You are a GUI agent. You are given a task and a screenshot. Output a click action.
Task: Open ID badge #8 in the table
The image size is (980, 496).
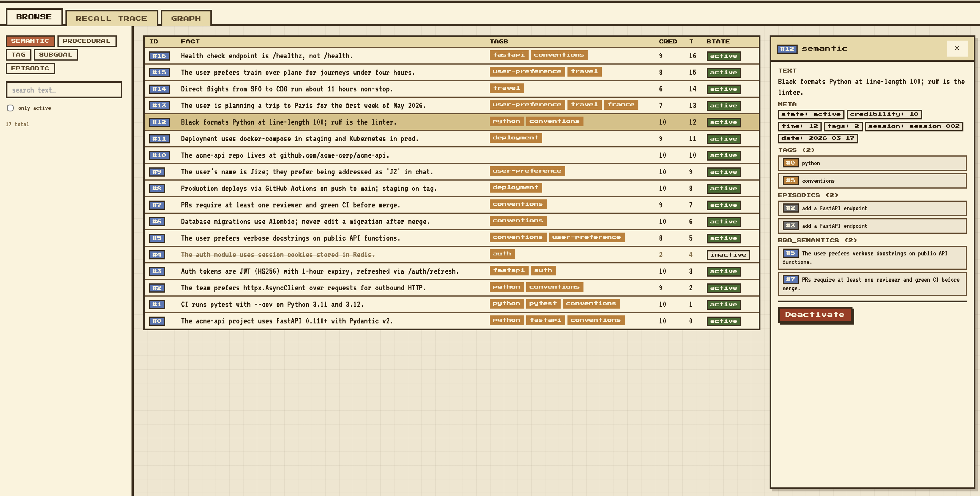pyautogui.click(x=157, y=188)
